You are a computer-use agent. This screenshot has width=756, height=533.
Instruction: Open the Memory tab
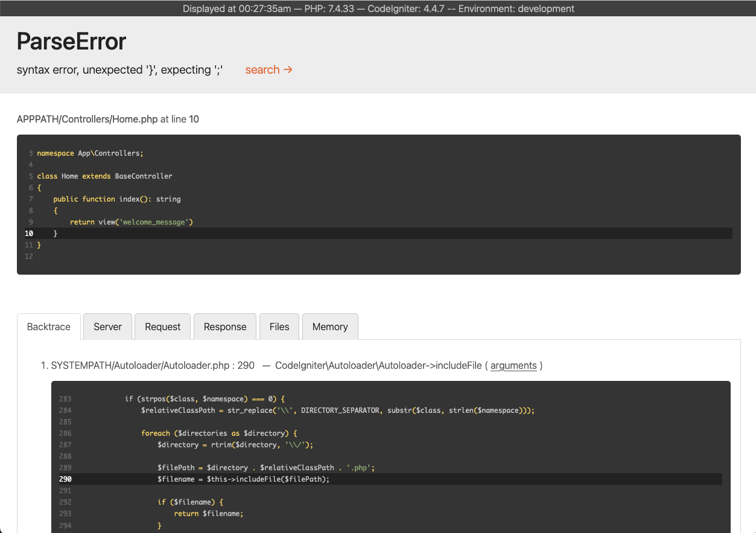pyautogui.click(x=329, y=327)
